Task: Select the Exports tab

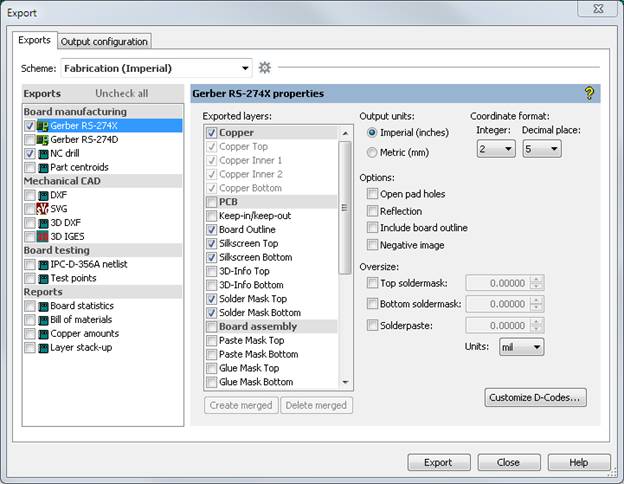Action: [35, 41]
